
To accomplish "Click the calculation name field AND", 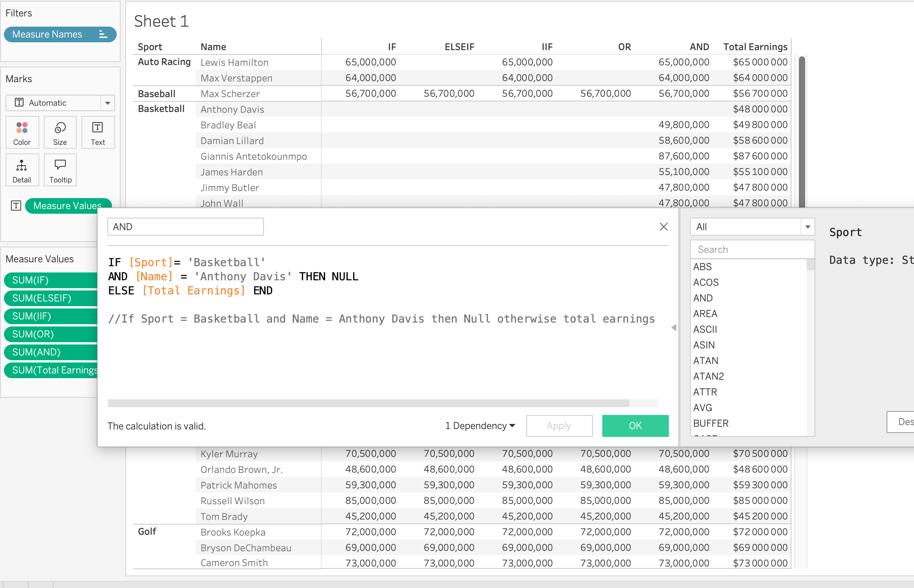I will tap(185, 227).
